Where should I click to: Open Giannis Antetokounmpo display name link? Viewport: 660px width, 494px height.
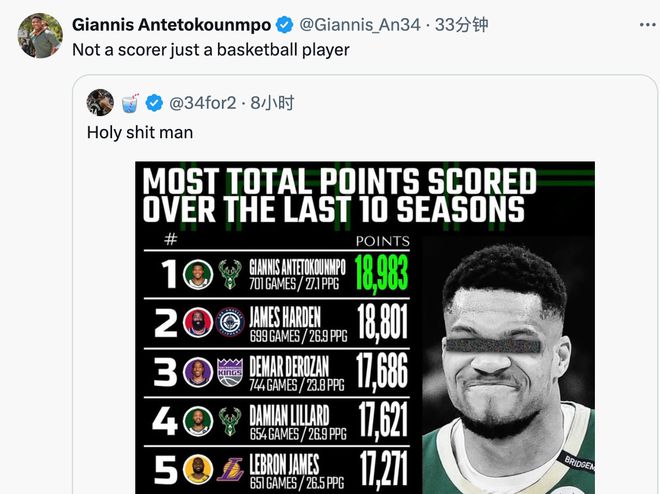pyautogui.click(x=170, y=24)
